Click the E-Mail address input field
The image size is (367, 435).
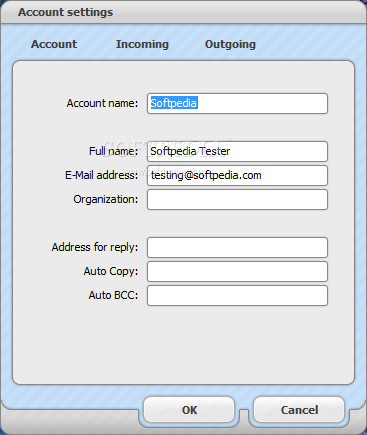coord(237,175)
